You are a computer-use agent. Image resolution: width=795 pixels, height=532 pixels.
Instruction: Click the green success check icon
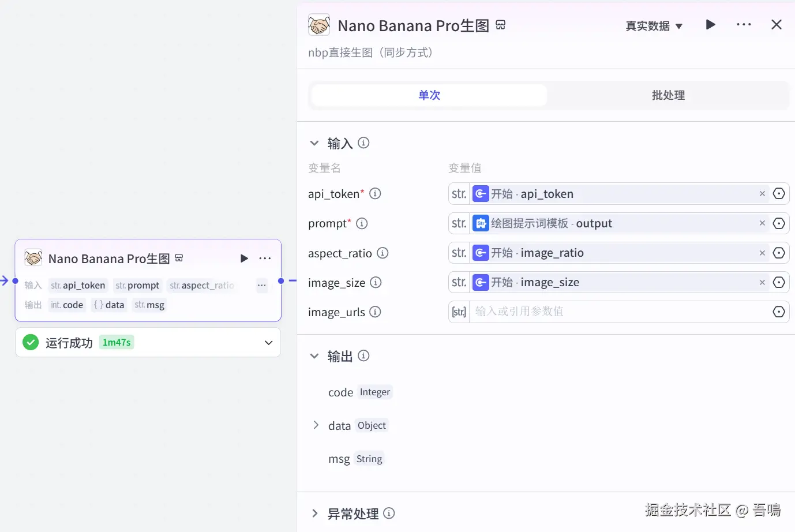(31, 342)
